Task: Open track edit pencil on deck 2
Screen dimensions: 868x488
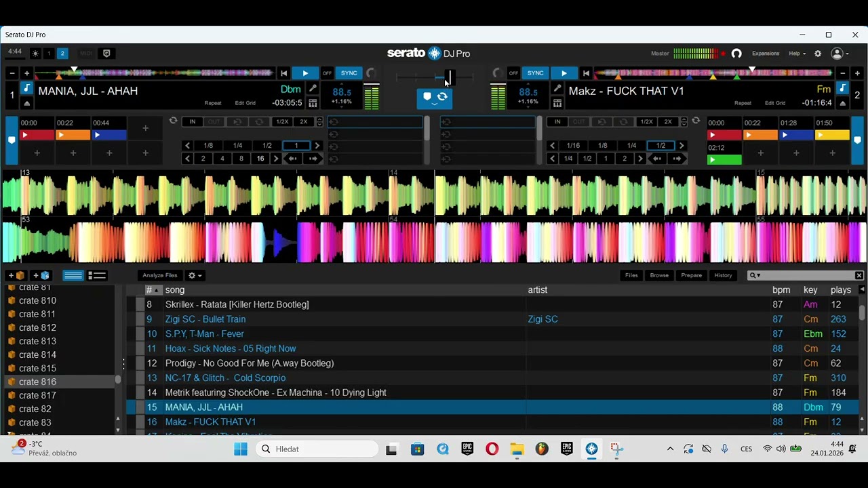Action: pyautogui.click(x=557, y=88)
